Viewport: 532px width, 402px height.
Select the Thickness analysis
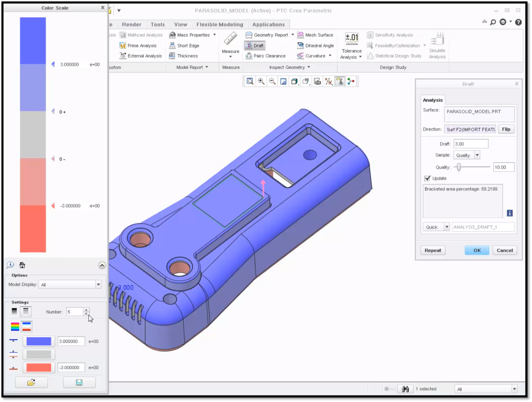(x=183, y=56)
